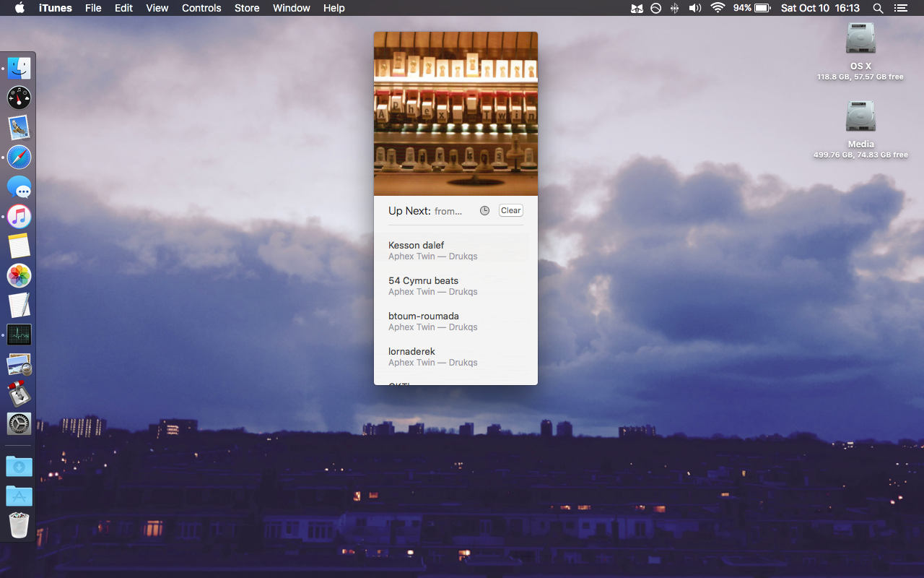Open Messages from the Dock

pos(19,187)
